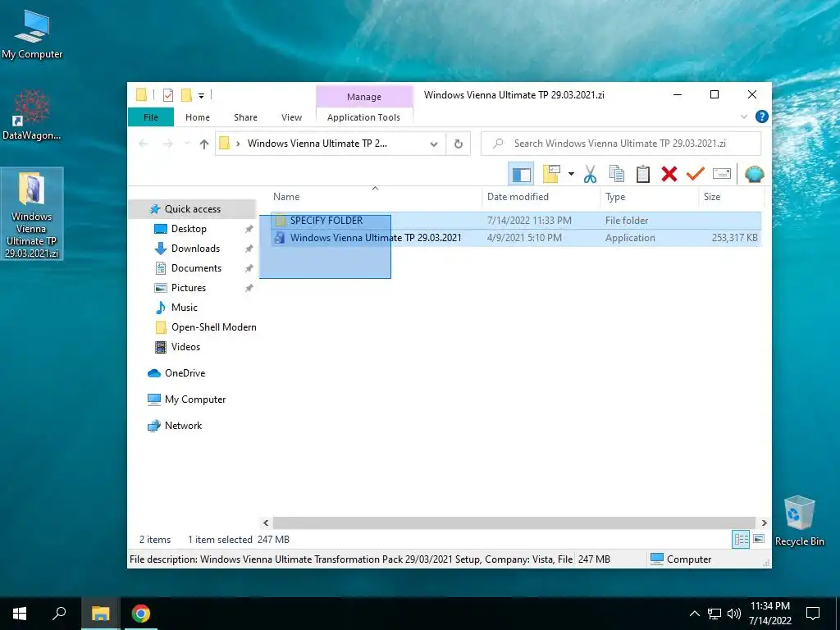Sort by the Type column header
Screen dimensions: 840x630
tap(615, 197)
